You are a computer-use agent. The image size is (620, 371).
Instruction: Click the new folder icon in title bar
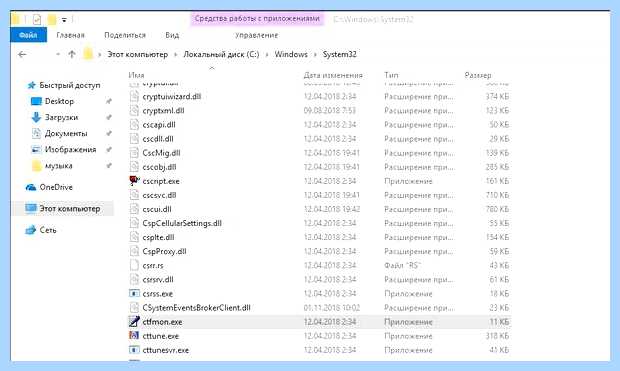click(x=52, y=19)
